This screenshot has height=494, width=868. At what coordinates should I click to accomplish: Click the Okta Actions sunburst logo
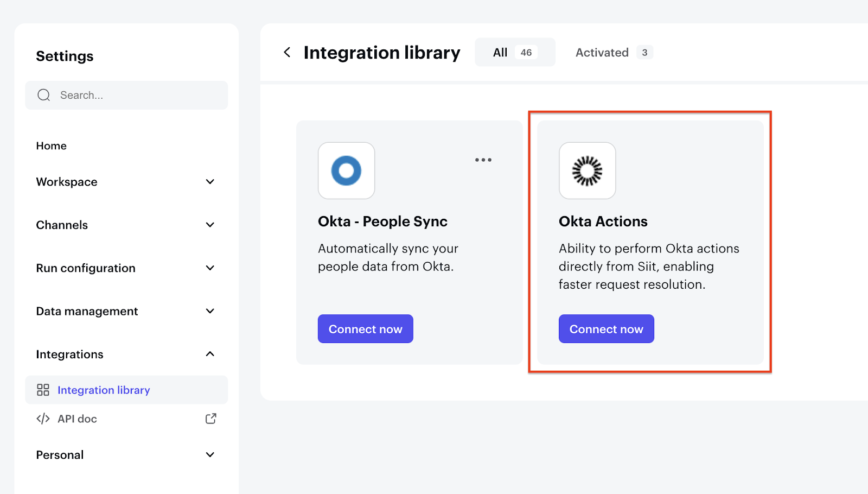point(588,170)
